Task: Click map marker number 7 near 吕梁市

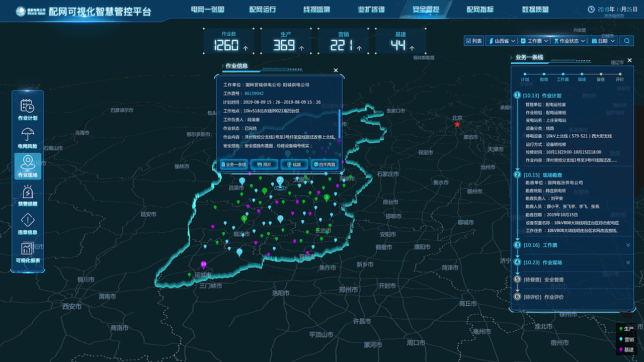Action: click(242, 180)
